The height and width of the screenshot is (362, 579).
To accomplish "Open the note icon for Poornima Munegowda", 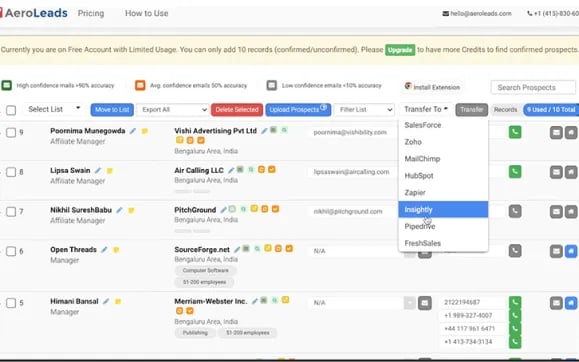I will click(145, 131).
